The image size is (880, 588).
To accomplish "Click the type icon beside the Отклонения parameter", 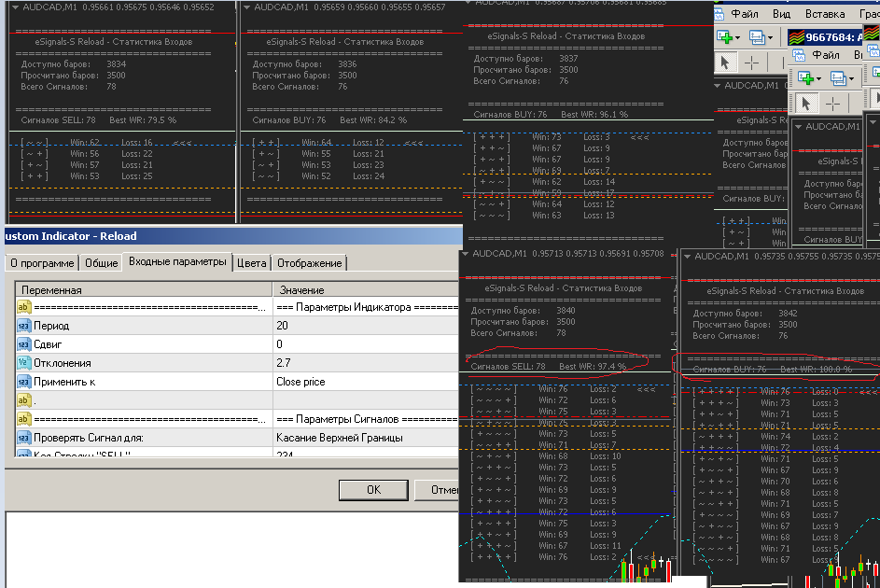I will pyautogui.click(x=24, y=363).
